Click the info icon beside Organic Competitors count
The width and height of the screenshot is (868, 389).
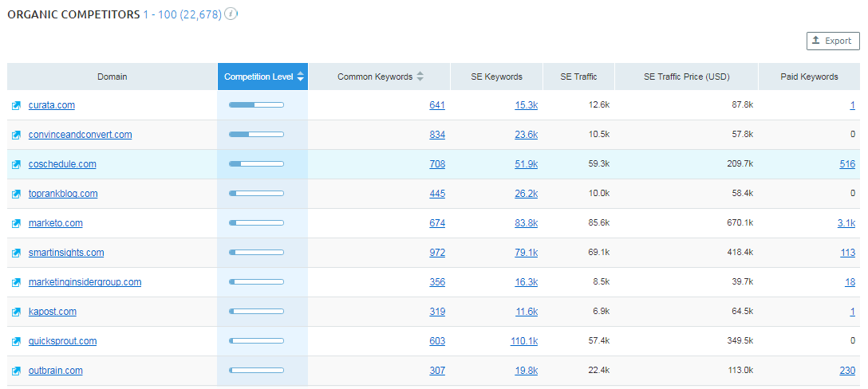(x=231, y=14)
